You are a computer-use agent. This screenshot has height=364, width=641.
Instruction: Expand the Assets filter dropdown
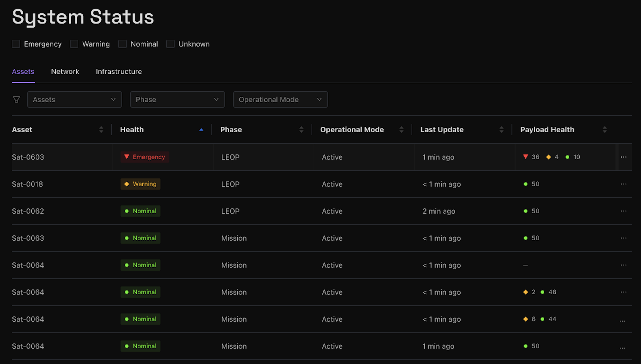pos(74,99)
